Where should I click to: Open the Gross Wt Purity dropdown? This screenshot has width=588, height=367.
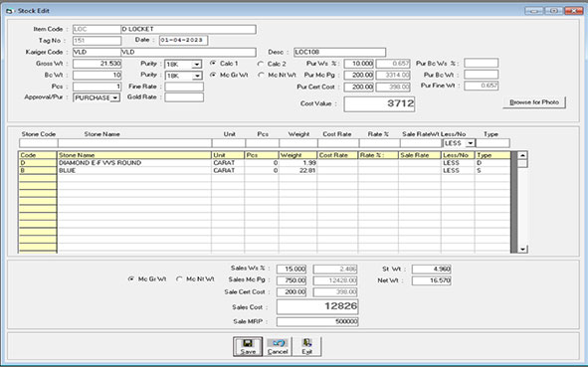[197, 65]
